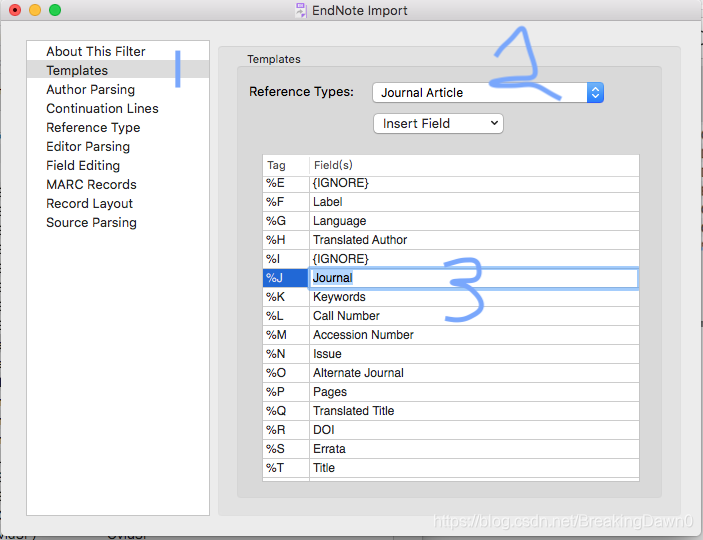703x540 pixels.
Task: Select the %I tag cell
Action: tap(286, 259)
